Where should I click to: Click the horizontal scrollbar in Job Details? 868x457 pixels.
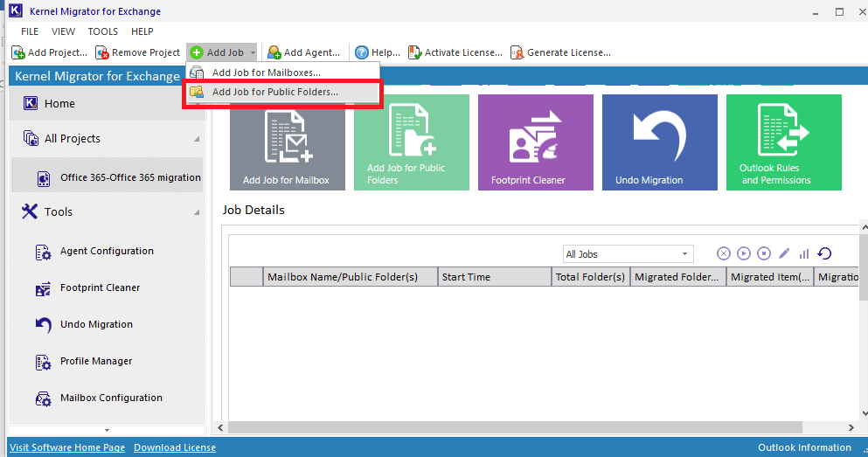[516, 427]
